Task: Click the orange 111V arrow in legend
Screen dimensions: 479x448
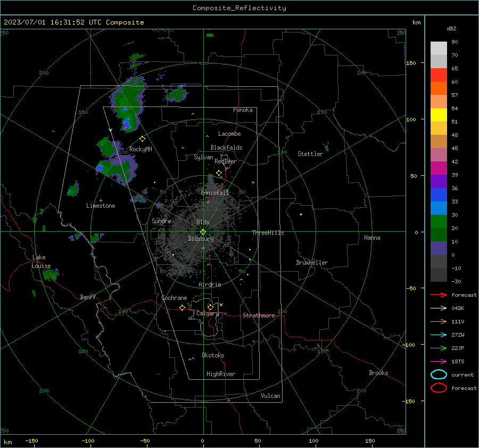Action: pos(439,321)
